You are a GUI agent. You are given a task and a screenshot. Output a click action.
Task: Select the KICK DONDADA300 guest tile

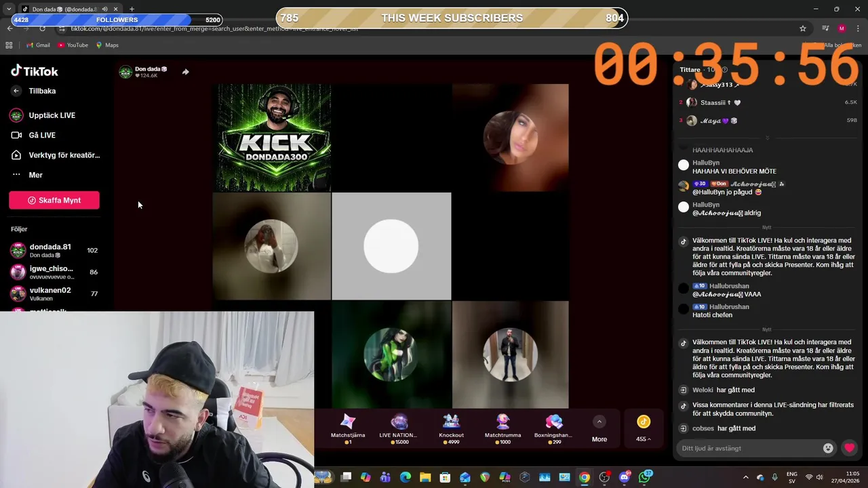click(x=272, y=138)
